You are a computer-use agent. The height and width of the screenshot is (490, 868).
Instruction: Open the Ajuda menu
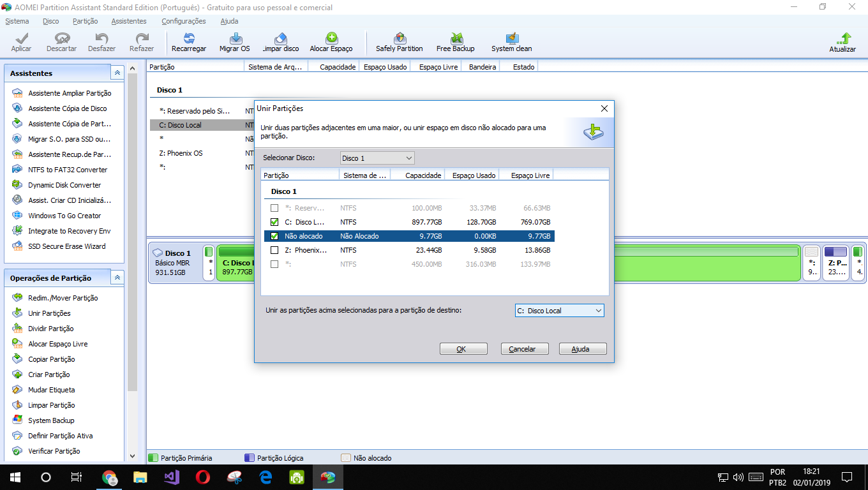click(x=229, y=21)
